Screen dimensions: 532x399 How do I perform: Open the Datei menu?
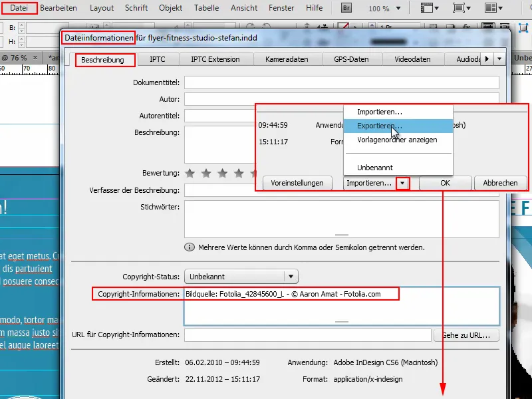[x=19, y=8]
